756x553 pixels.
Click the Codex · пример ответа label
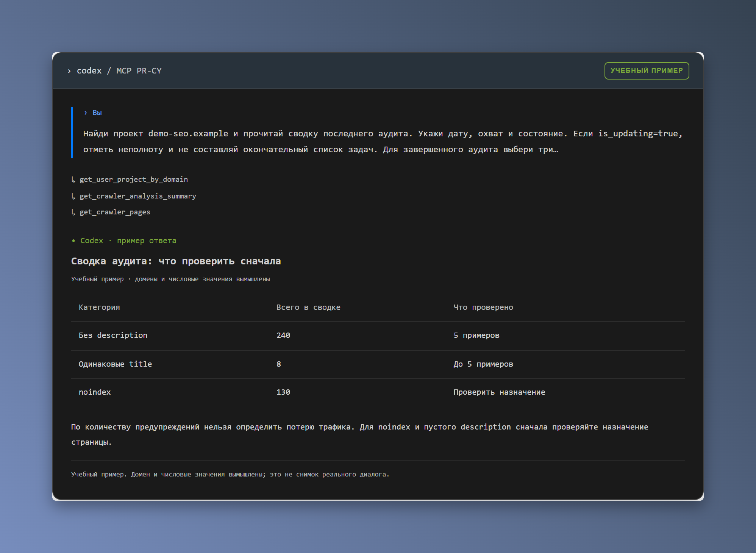[128, 241]
